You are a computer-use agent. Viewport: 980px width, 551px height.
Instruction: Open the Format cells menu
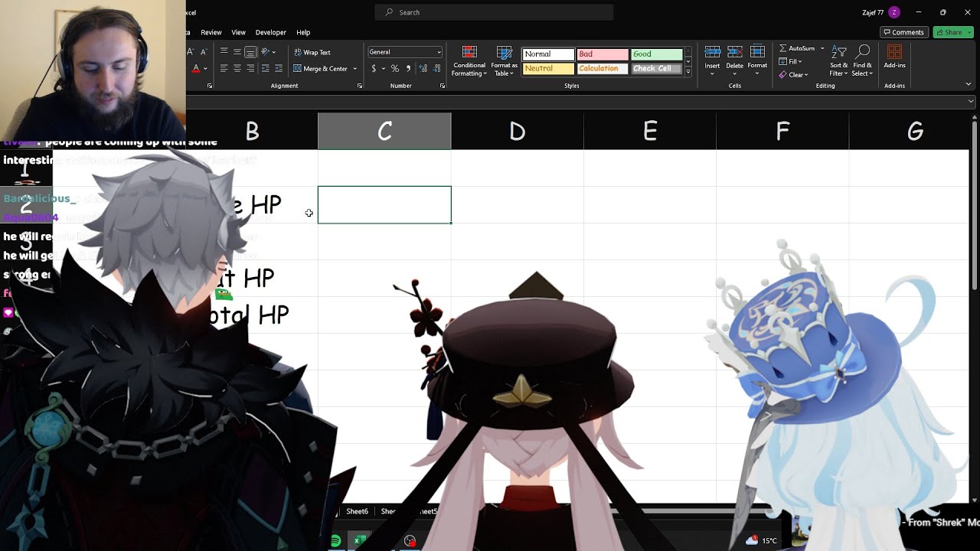(757, 61)
